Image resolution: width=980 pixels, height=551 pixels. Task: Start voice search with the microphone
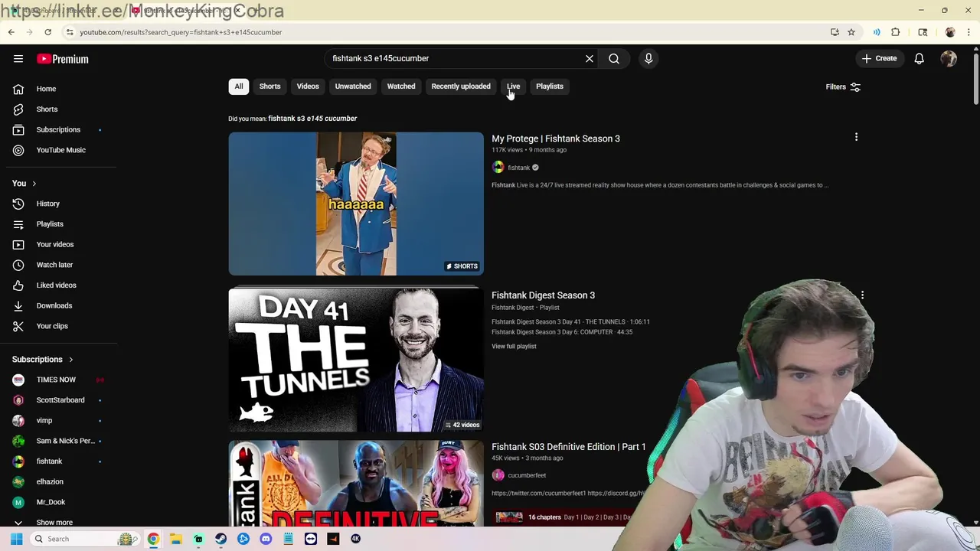click(x=648, y=58)
